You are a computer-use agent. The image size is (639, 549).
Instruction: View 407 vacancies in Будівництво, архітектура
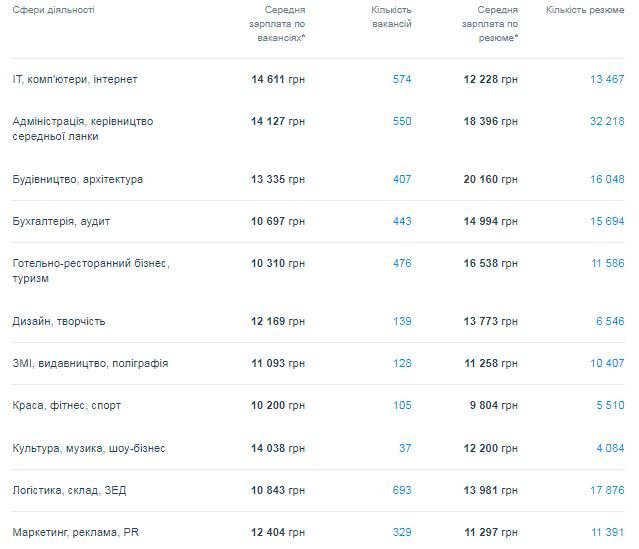[x=402, y=180]
